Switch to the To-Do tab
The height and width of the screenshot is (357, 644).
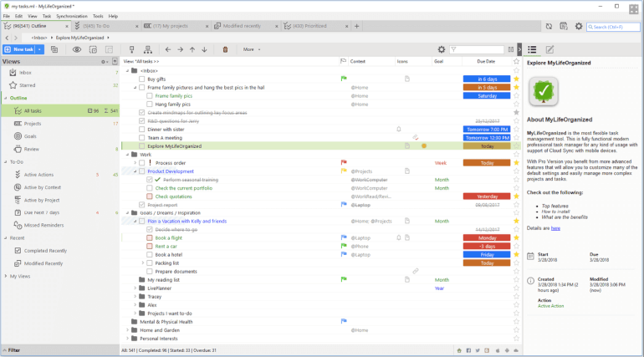click(x=105, y=26)
